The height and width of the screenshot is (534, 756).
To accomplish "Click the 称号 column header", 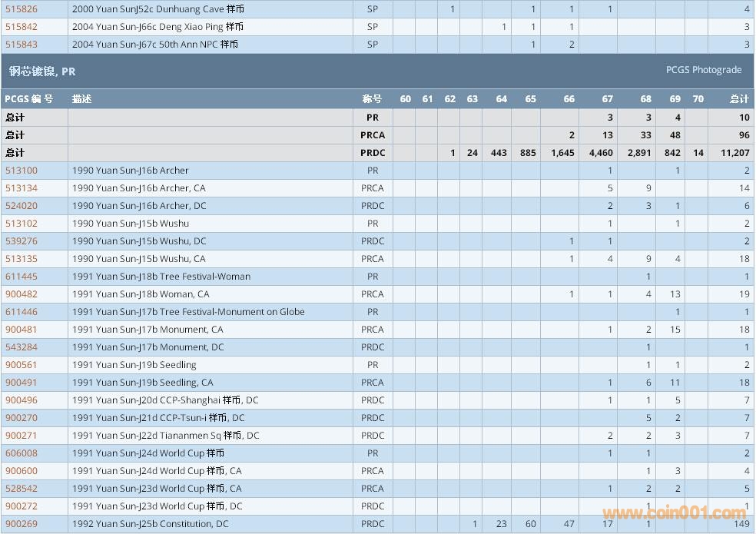I will [x=372, y=99].
